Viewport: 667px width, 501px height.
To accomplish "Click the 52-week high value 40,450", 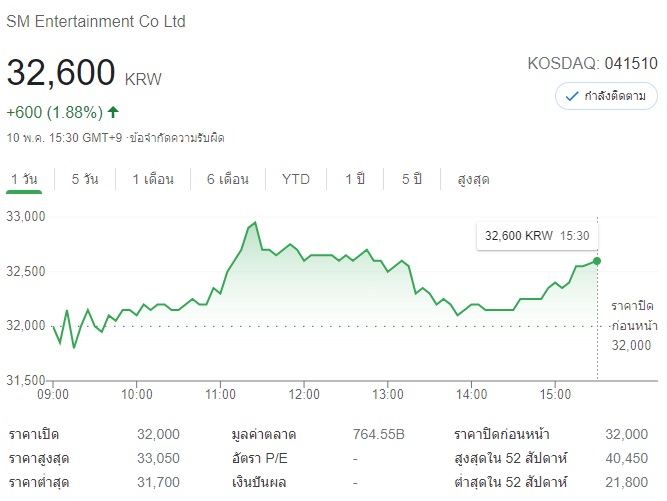I will pyautogui.click(x=627, y=458).
